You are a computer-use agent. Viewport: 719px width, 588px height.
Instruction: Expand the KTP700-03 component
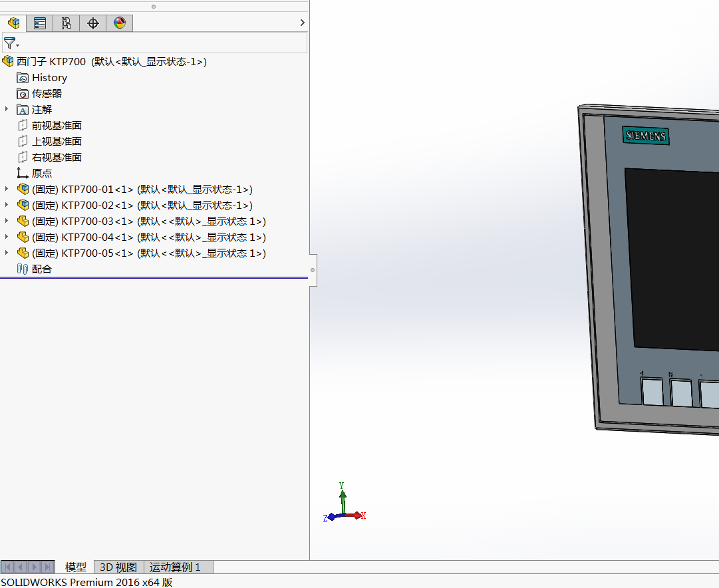coord(7,221)
